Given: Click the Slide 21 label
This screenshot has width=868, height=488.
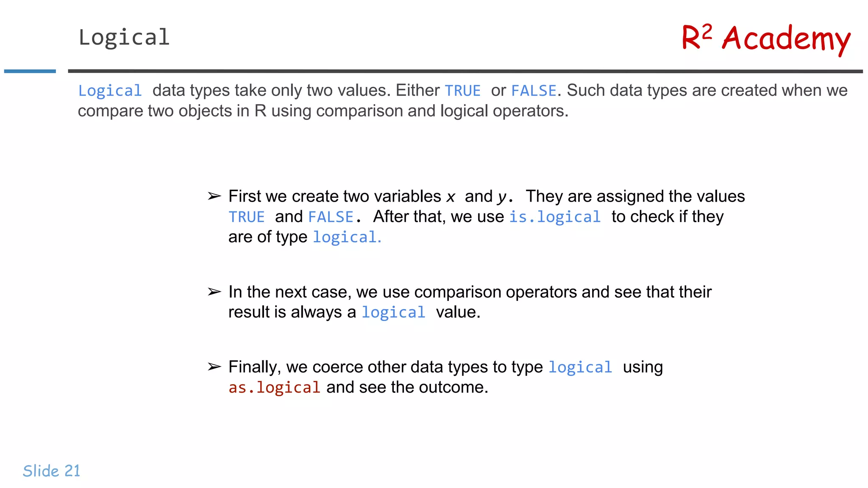Looking at the screenshot, I should (x=51, y=471).
